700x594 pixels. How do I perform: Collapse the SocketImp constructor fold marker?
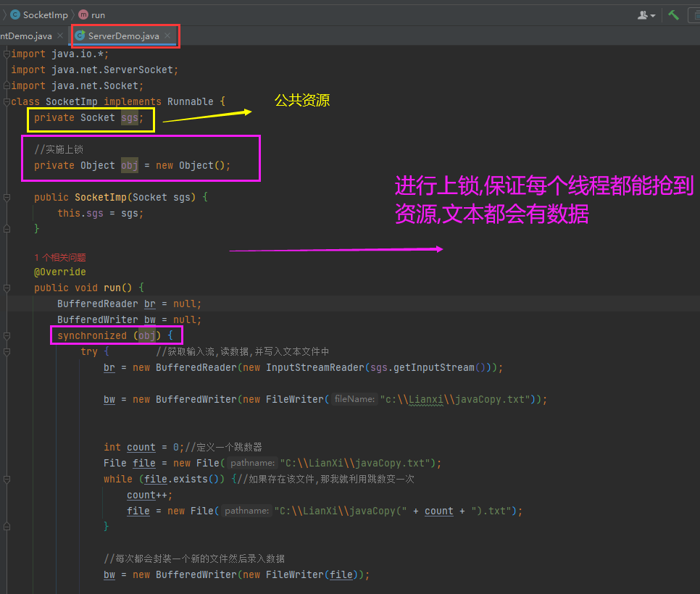7,197
